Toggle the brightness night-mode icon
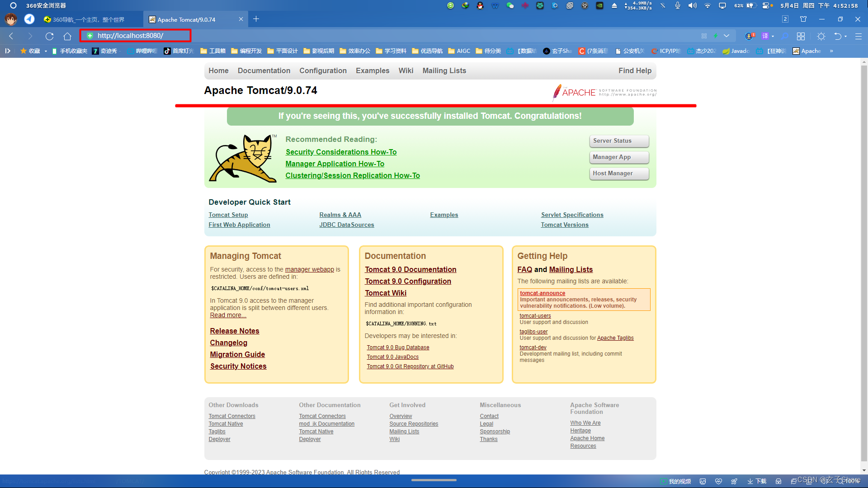Screen dimensions: 868x488 (821, 36)
